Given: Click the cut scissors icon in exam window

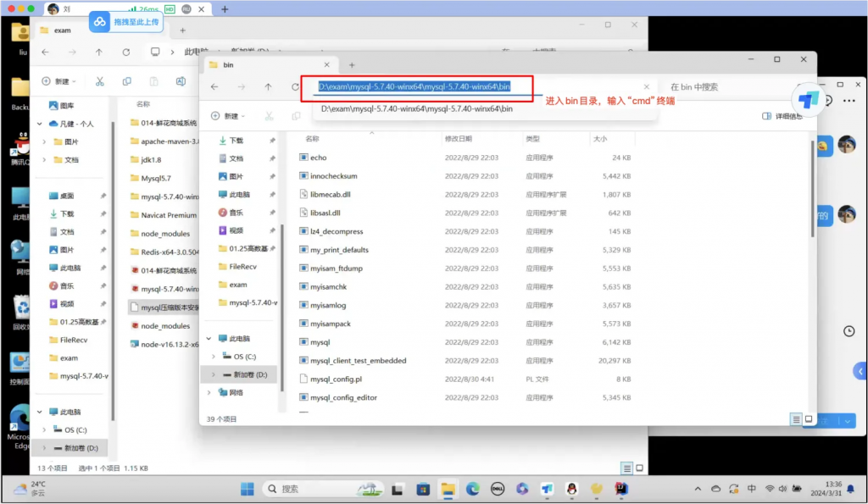Looking at the screenshot, I should [99, 81].
